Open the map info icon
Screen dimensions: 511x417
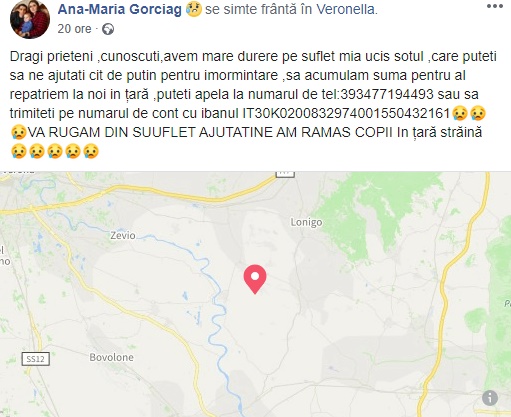point(490,398)
